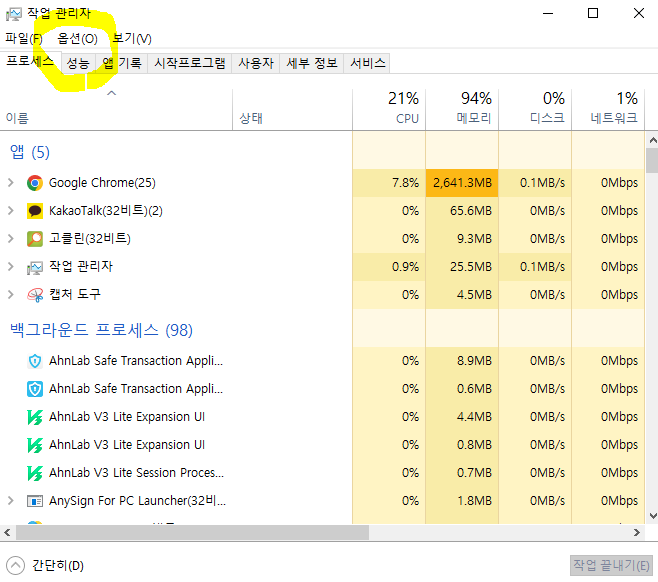
Task: Click the 앱 (5) group heading
Action: point(29,152)
